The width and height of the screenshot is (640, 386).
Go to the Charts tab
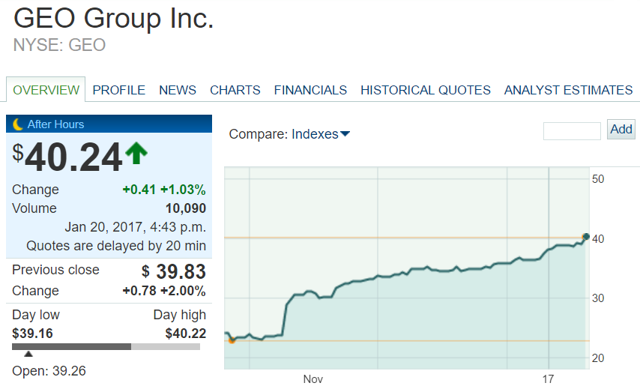pos(235,90)
